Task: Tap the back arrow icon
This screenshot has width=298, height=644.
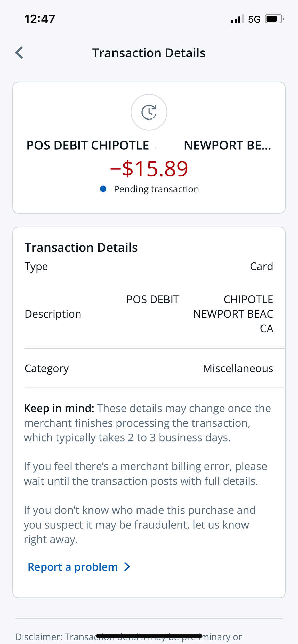Action: pos(19,53)
